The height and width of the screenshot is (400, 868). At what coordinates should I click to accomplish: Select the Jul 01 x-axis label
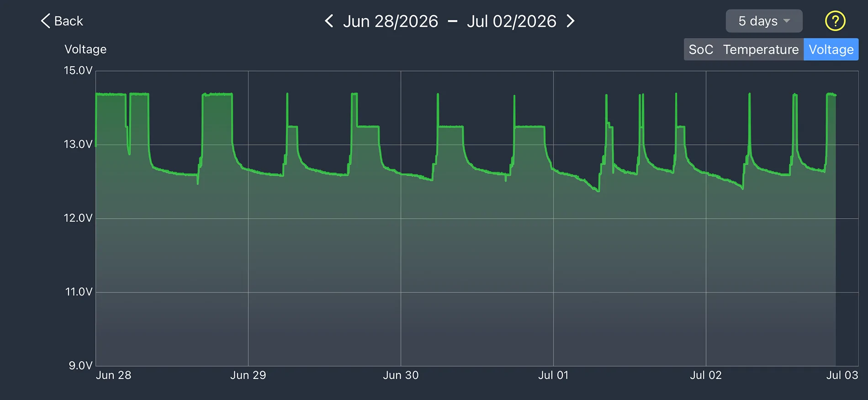pyautogui.click(x=553, y=375)
